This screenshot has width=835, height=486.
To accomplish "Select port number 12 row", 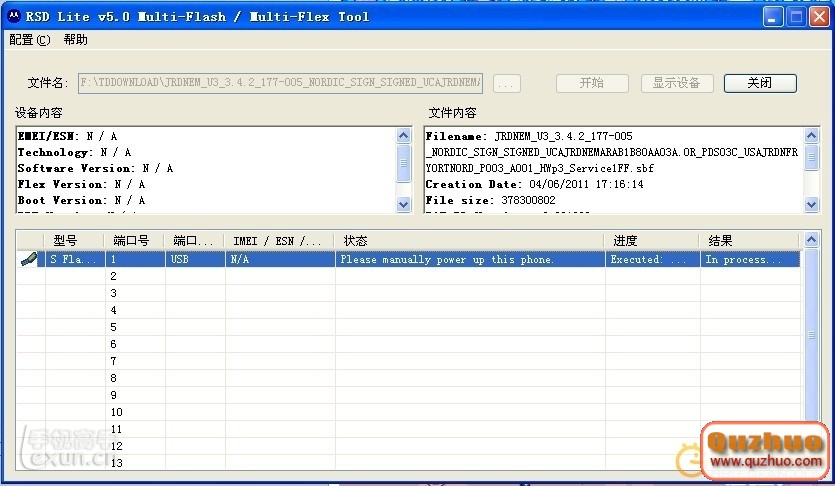I will 408,447.
